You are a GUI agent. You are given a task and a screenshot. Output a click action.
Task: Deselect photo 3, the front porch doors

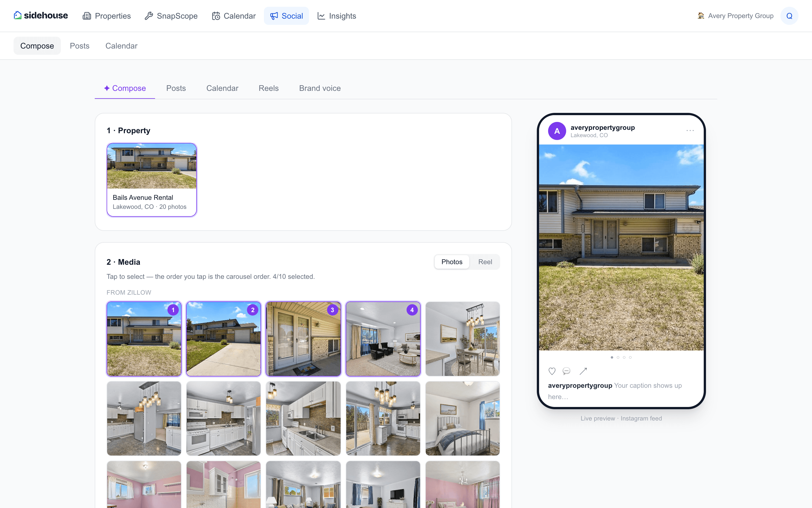(303, 339)
